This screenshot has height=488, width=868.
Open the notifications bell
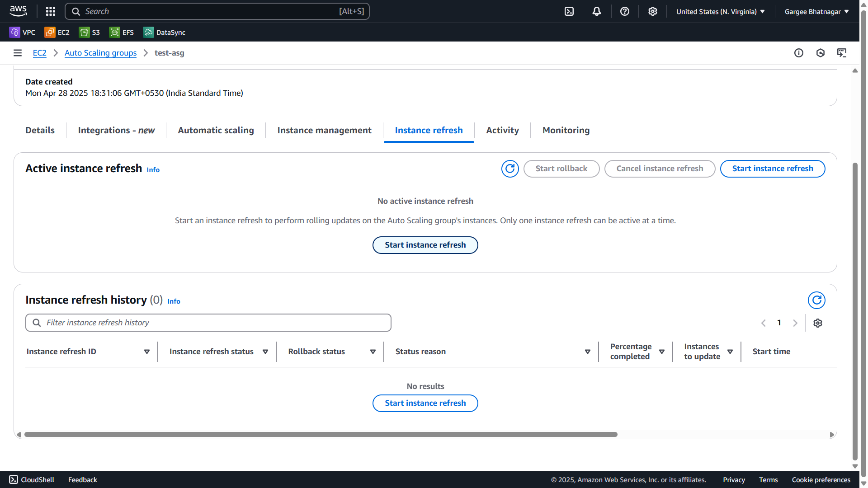(597, 11)
